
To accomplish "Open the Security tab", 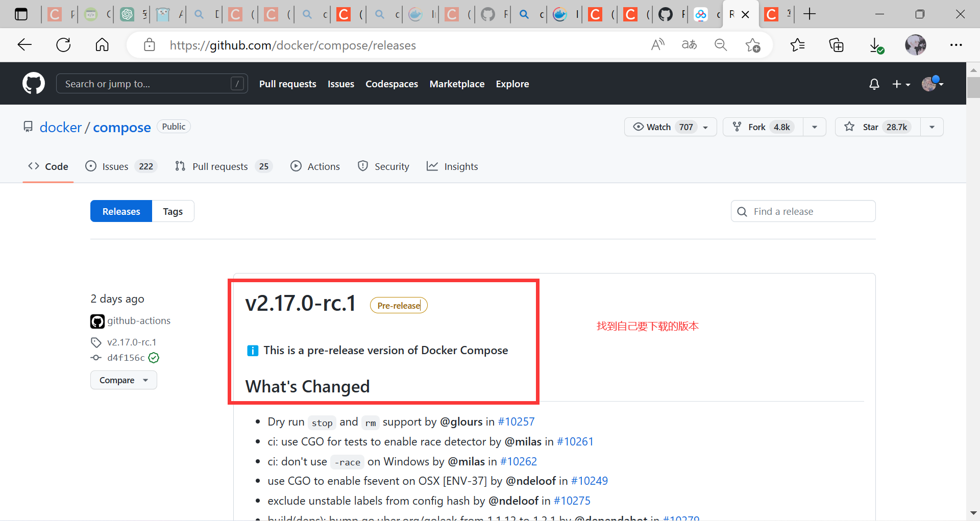I will coord(383,166).
